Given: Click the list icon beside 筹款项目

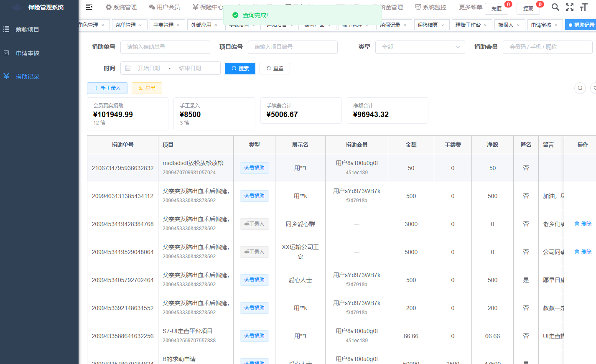Looking at the screenshot, I should click(6, 29).
